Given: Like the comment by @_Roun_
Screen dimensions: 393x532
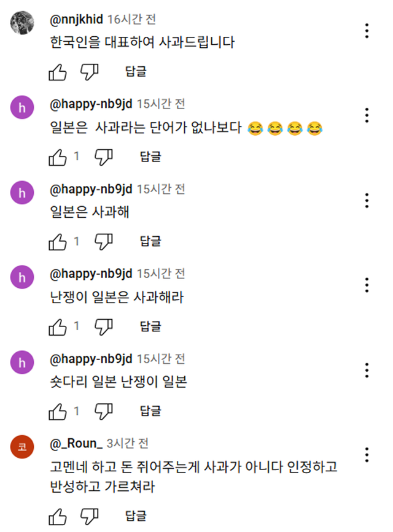Looking at the screenshot, I should pyautogui.click(x=58, y=515).
